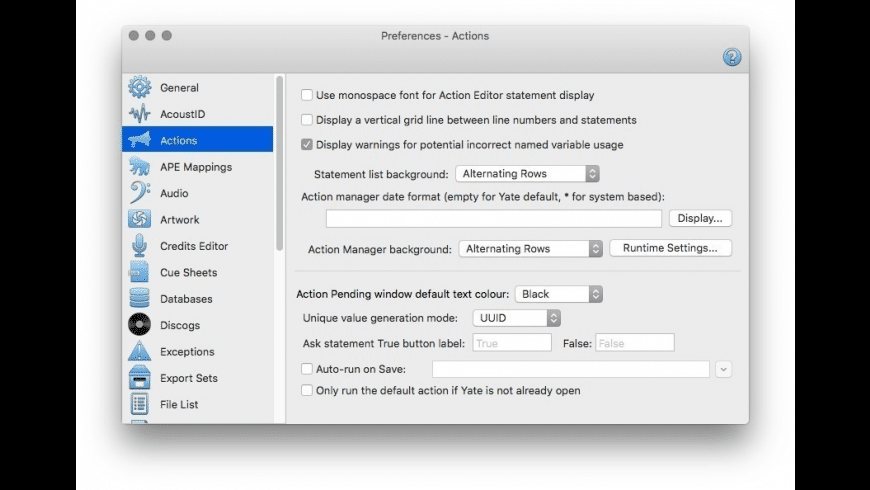Click the True button label field
Image resolution: width=870 pixels, height=490 pixels.
coord(512,343)
